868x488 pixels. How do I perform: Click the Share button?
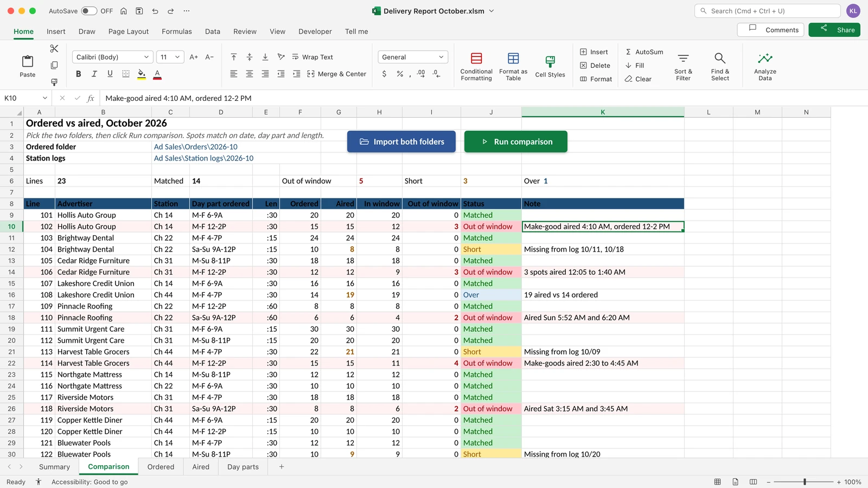tap(834, 30)
